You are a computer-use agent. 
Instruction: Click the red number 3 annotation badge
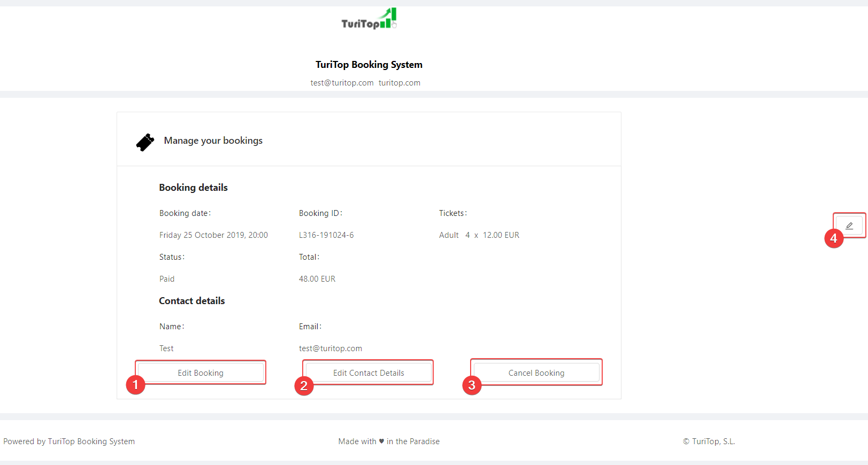[472, 385]
